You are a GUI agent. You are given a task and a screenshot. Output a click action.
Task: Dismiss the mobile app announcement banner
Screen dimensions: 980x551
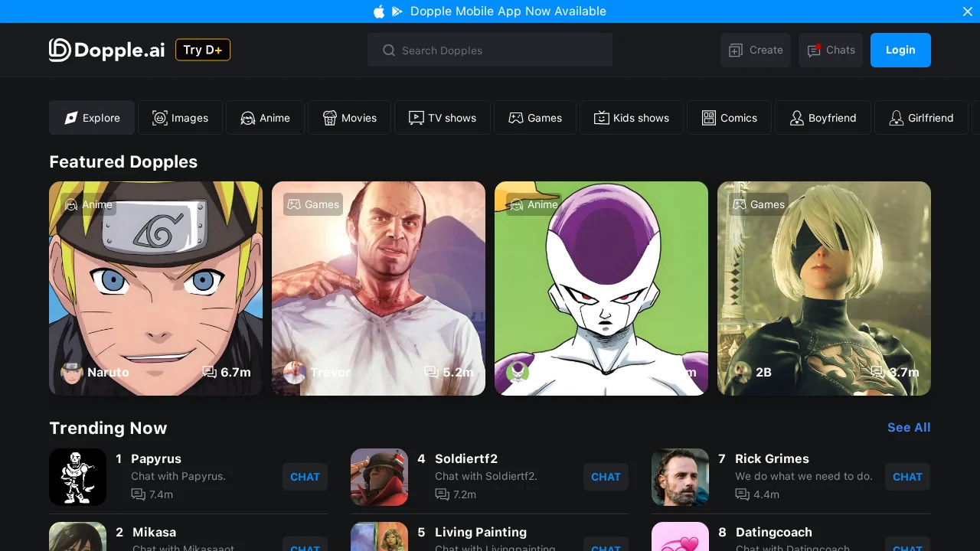(968, 11)
